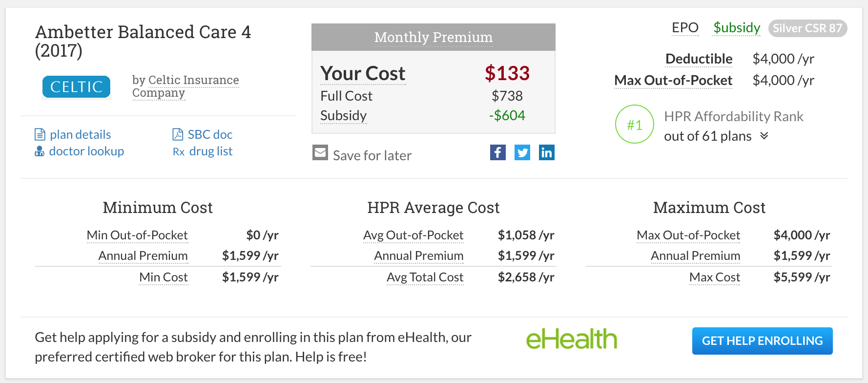Click the Silver CSR 87 badge
Viewport: 868px width, 383px height.
coord(808,28)
